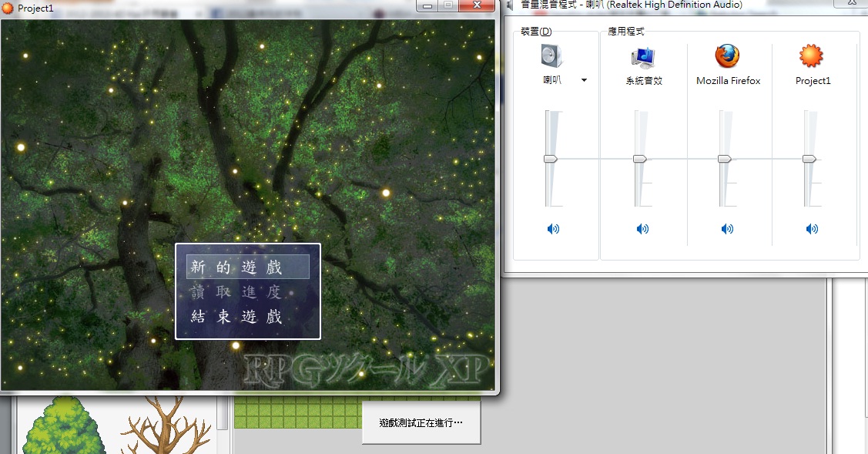Click the speaker device volume slider handle
This screenshot has width=868, height=454.
click(550, 159)
